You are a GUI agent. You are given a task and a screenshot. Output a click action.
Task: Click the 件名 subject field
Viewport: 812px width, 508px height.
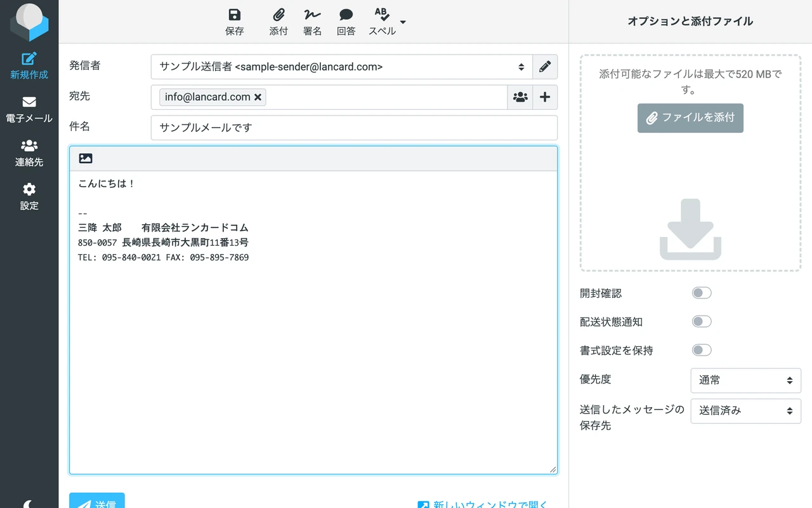[x=354, y=128]
